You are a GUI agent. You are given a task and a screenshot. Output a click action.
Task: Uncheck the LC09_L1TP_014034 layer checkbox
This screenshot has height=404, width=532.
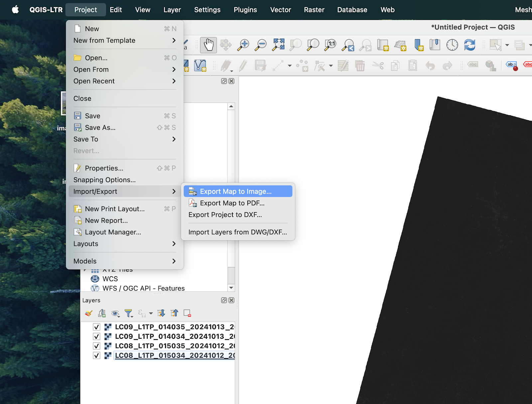click(97, 336)
